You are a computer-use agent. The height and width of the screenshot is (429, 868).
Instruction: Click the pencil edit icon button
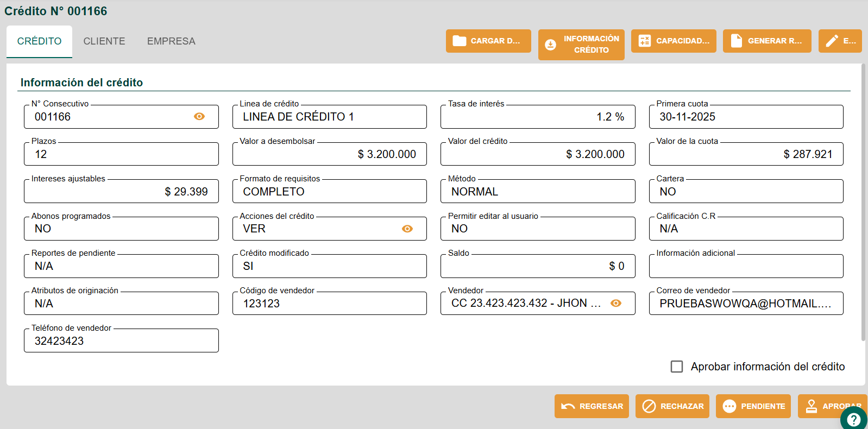[x=832, y=41]
